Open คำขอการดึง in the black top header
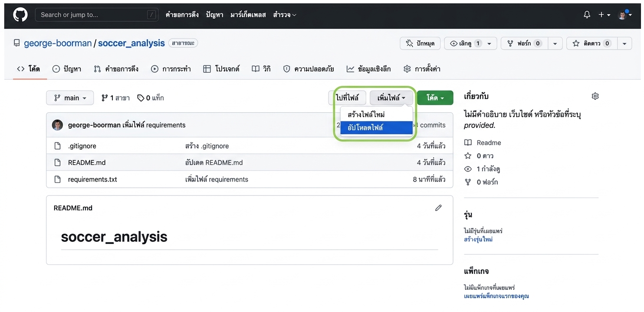The width and height of the screenshot is (644, 312). coord(182,15)
